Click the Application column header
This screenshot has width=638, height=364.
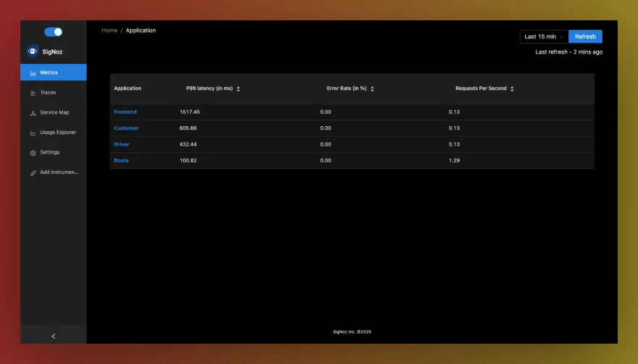point(128,88)
